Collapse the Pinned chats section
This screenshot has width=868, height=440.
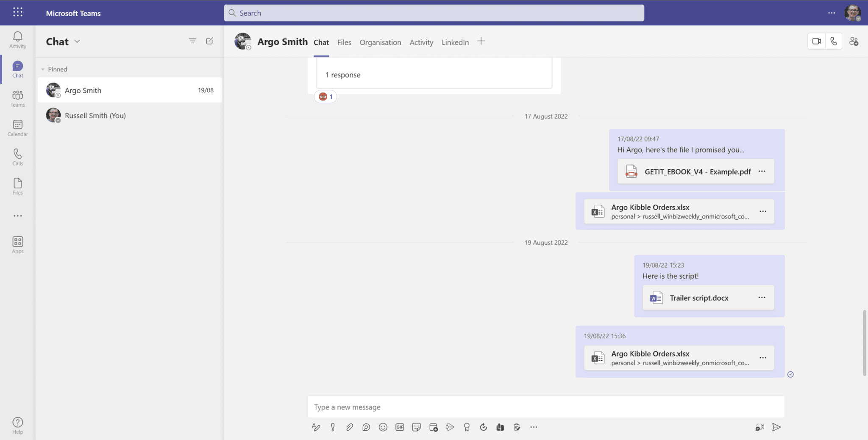43,69
